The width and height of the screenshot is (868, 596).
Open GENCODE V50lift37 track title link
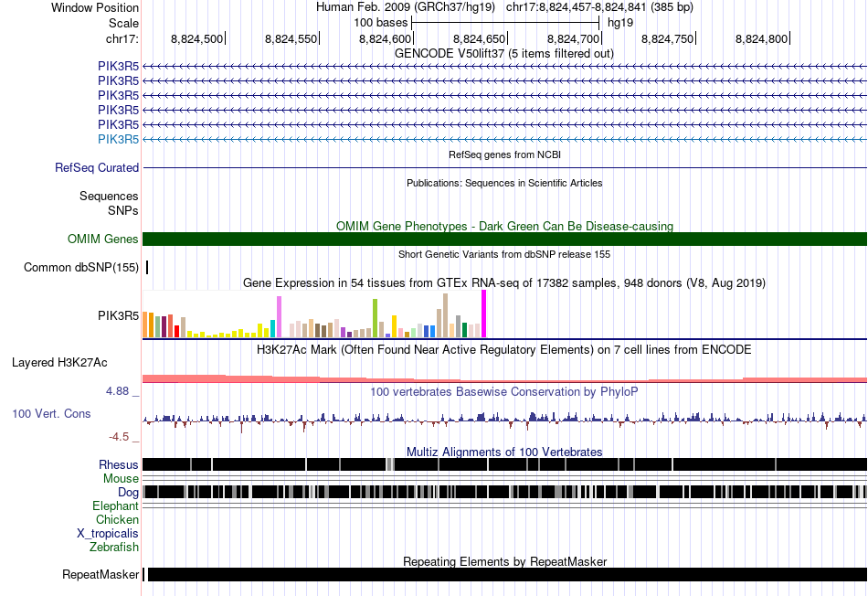click(x=503, y=54)
